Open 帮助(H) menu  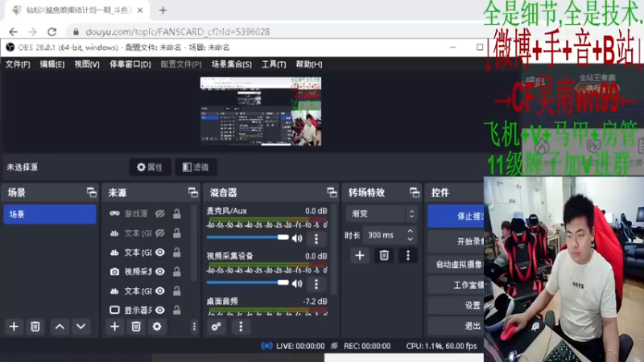(309, 64)
